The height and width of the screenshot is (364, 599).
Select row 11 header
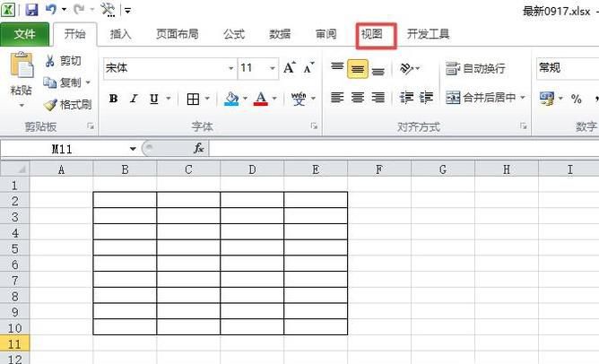tap(14, 343)
